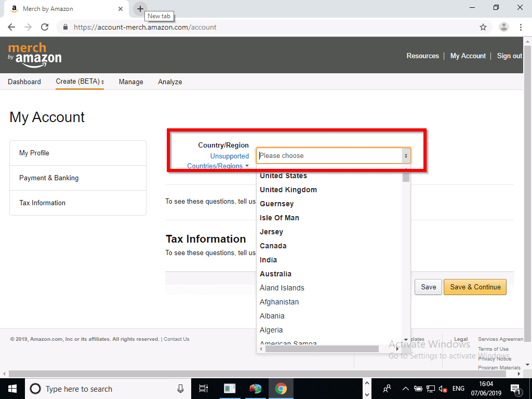
Task: Select United Kingdom from the country list
Action: tap(288, 190)
